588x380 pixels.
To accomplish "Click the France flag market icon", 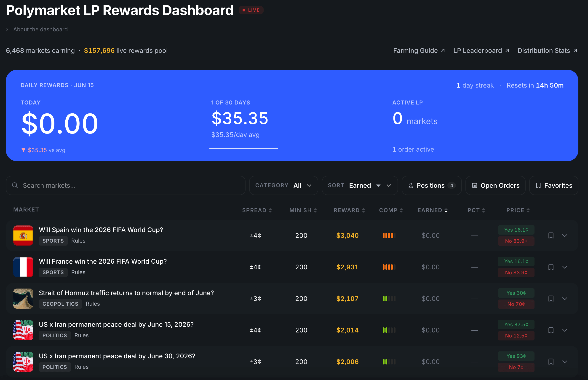I will tap(23, 267).
